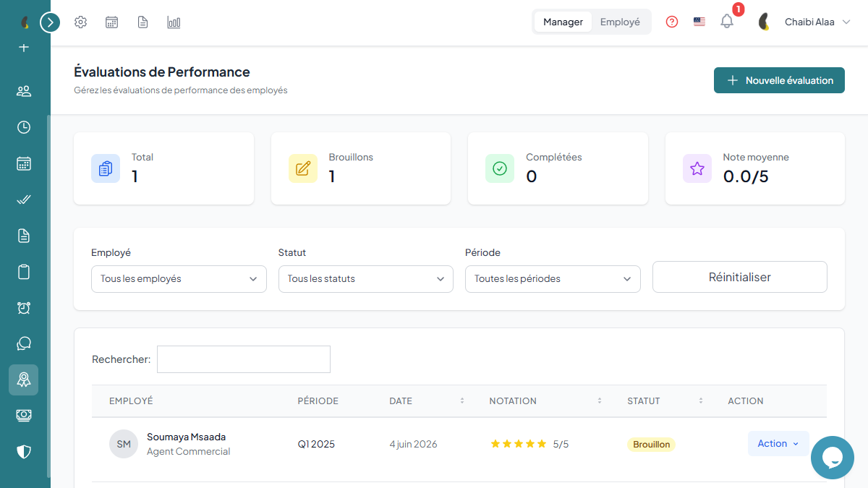868x488 pixels.
Task: Sort table by DATE column
Action: point(427,401)
